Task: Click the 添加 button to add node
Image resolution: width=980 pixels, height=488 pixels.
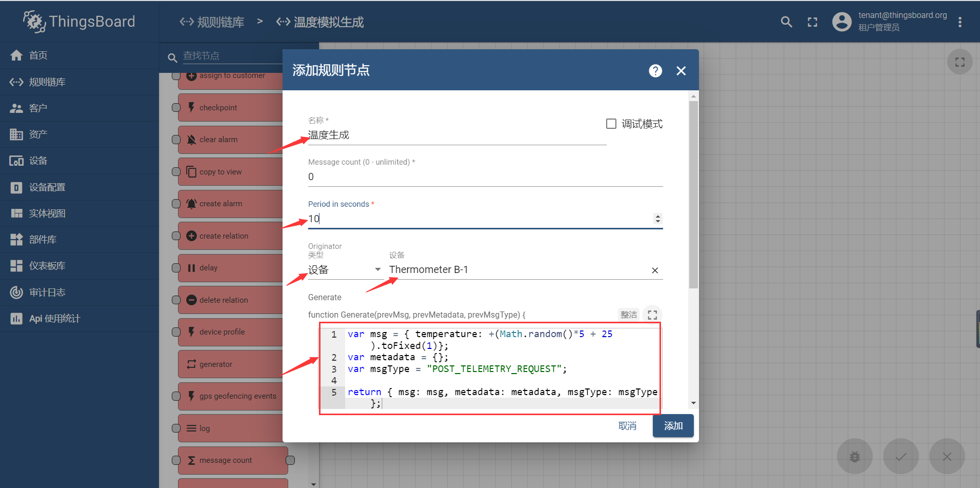Action: pyautogui.click(x=673, y=425)
